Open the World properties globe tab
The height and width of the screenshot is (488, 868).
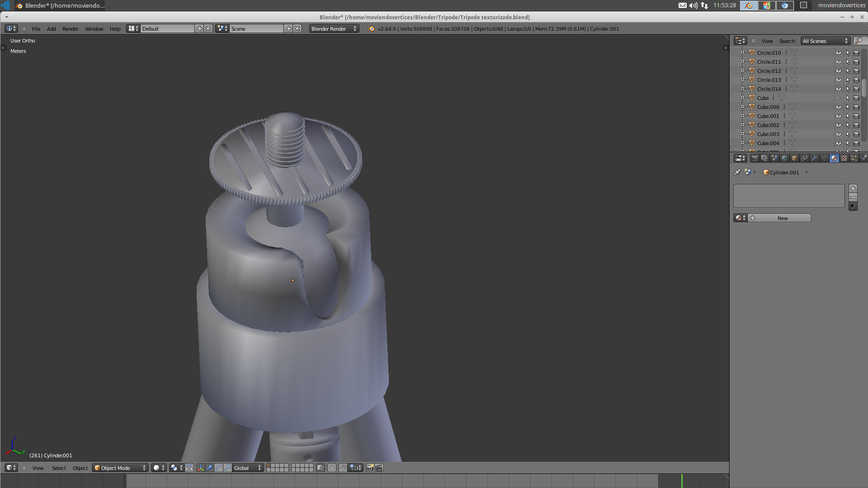coord(784,158)
